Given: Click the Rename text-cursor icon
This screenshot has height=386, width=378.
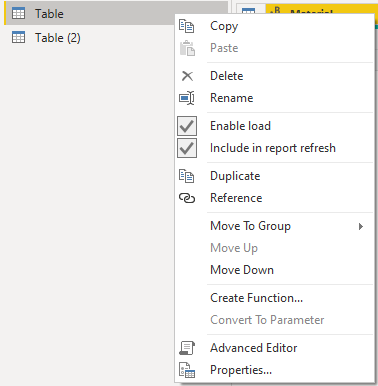Looking at the screenshot, I should 187,98.
